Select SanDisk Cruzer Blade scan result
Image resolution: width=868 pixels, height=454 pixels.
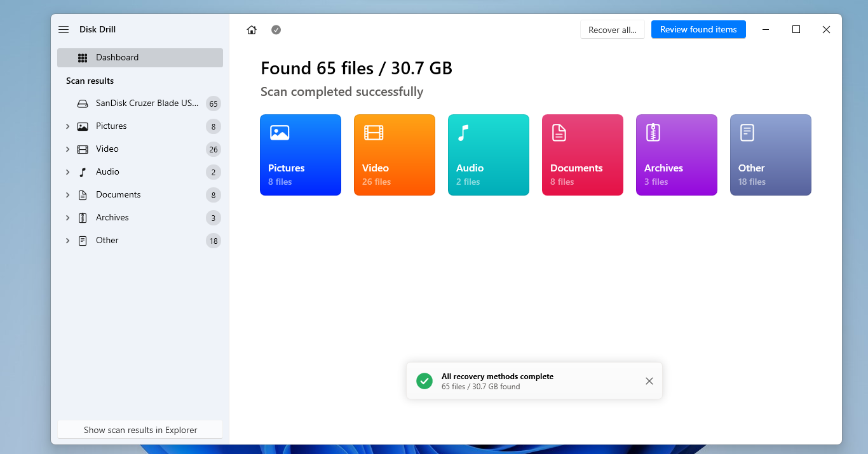click(140, 103)
